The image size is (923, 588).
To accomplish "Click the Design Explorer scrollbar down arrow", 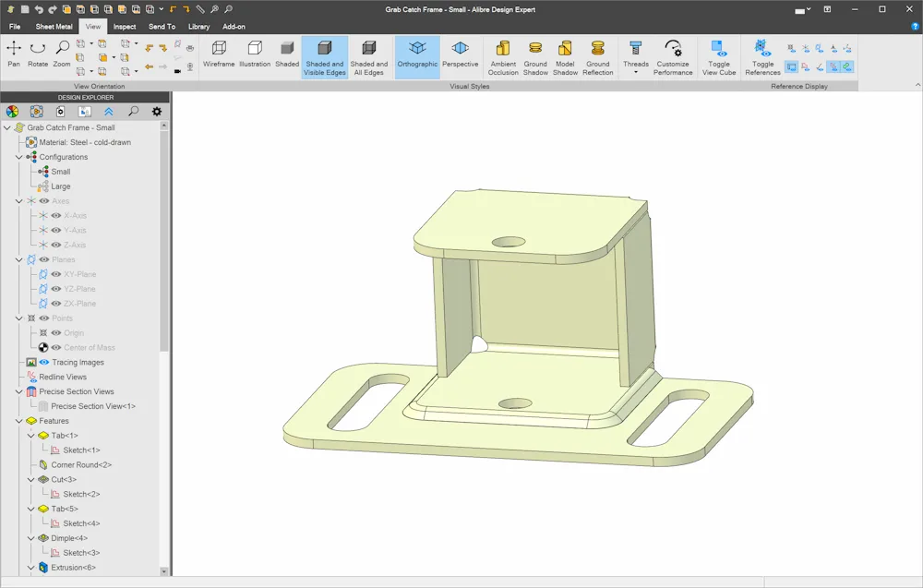I will pos(163,571).
